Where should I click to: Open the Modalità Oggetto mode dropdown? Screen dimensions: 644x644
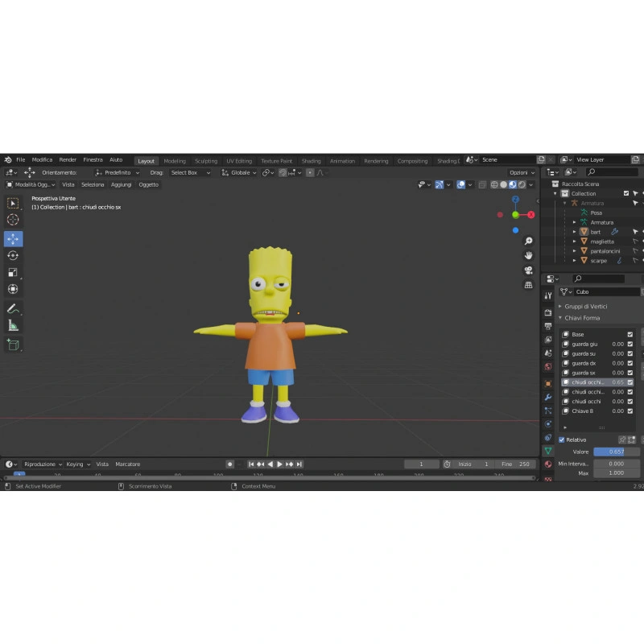coord(31,185)
